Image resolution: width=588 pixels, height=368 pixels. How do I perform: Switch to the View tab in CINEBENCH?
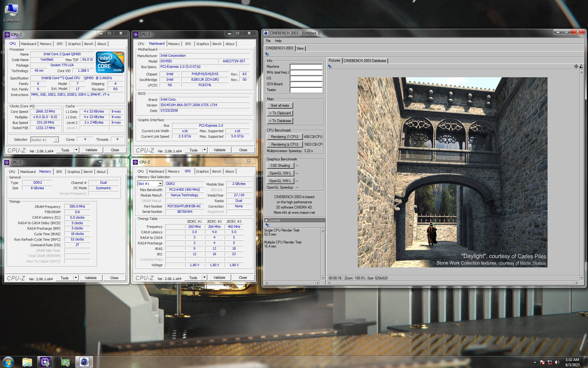point(300,48)
